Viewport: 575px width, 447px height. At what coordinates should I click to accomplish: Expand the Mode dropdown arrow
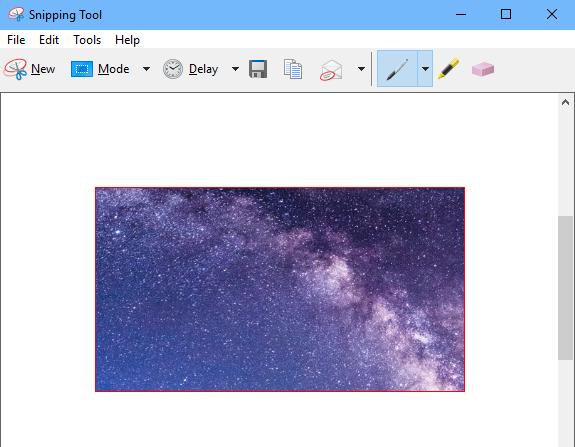pyautogui.click(x=146, y=69)
